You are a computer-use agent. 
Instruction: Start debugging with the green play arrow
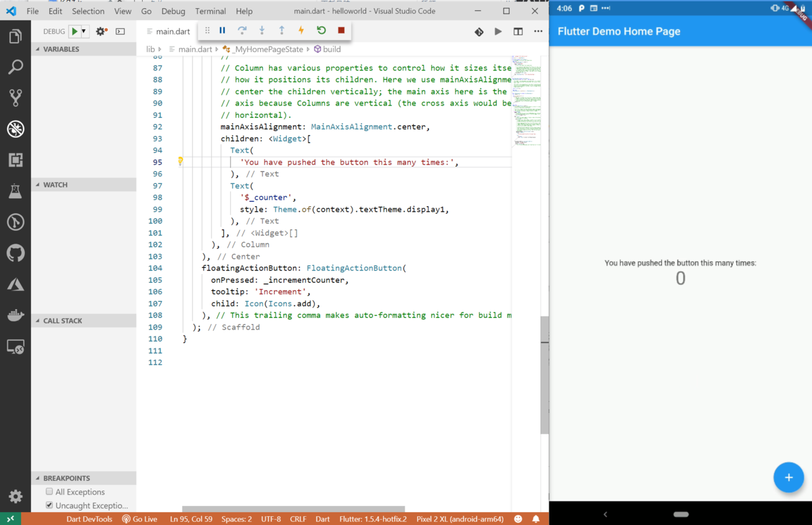[74, 31]
